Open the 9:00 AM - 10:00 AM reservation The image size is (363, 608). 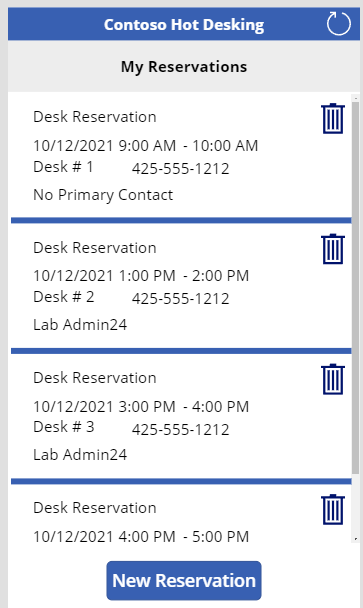pyautogui.click(x=181, y=155)
